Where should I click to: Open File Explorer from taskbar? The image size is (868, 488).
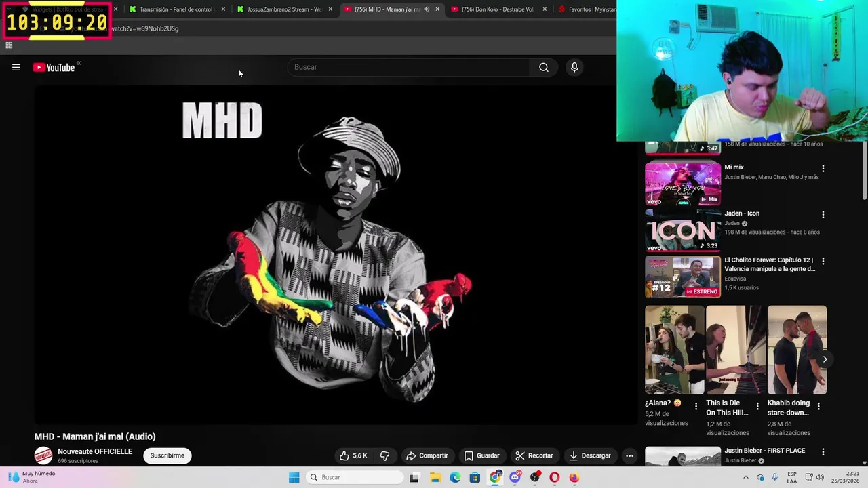click(x=435, y=477)
